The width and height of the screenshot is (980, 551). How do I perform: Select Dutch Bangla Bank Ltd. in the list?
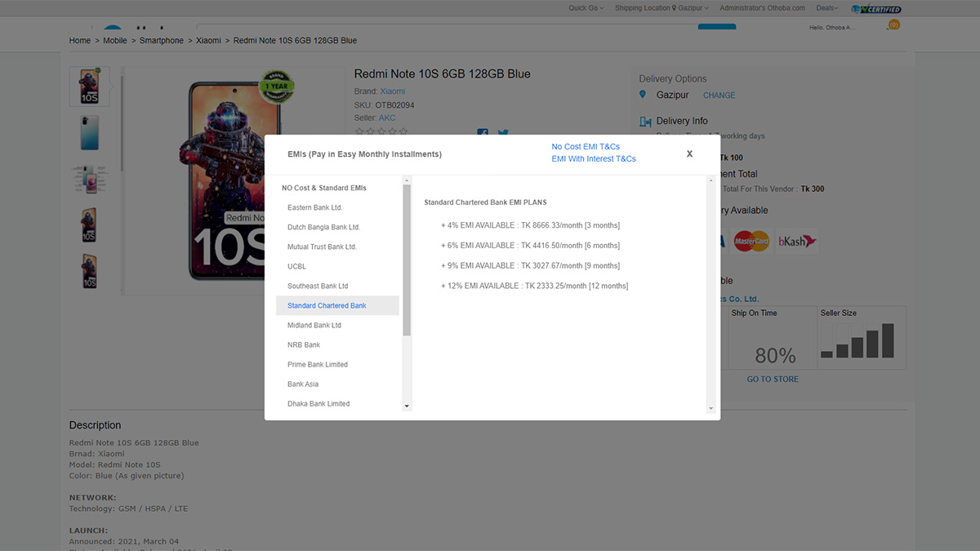[x=323, y=228]
